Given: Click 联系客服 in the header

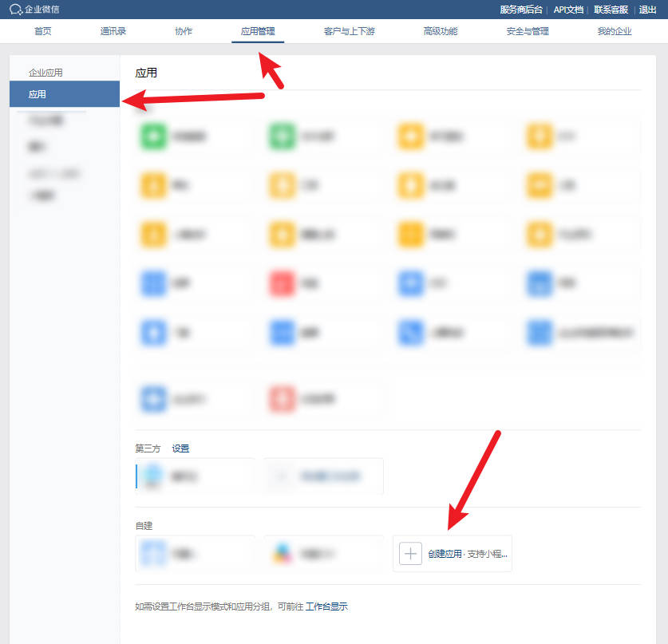Looking at the screenshot, I should coord(611,10).
